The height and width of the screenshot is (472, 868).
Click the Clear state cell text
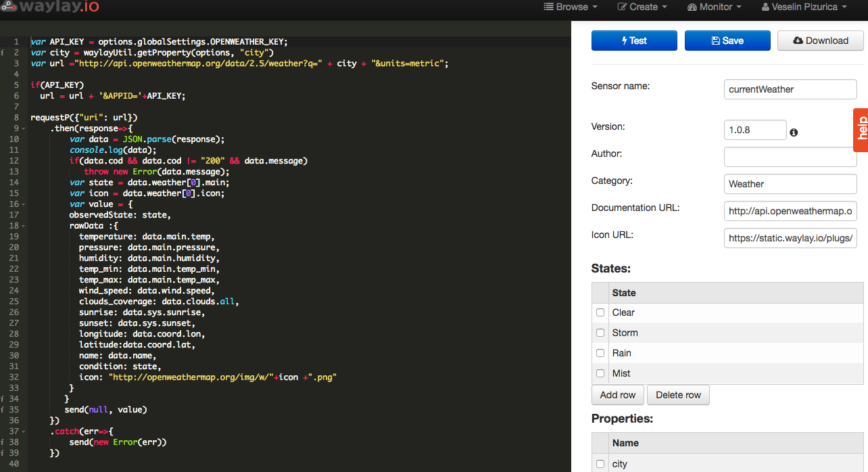[x=623, y=312]
